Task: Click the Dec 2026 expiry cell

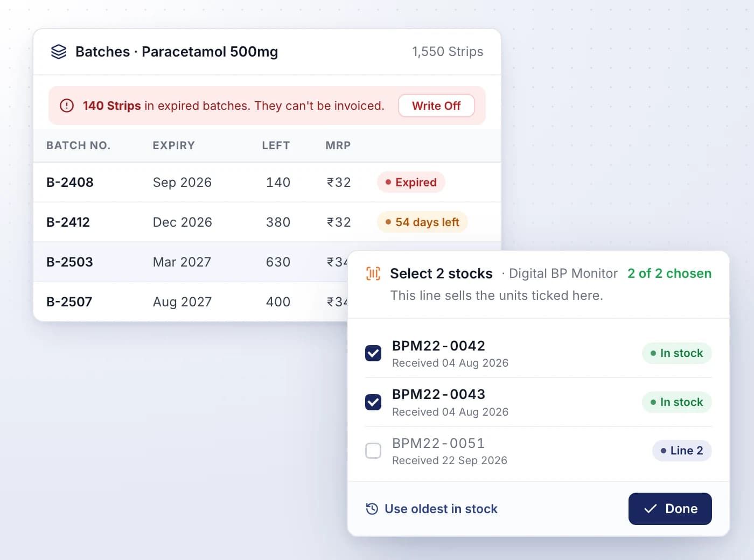Action: click(x=182, y=222)
